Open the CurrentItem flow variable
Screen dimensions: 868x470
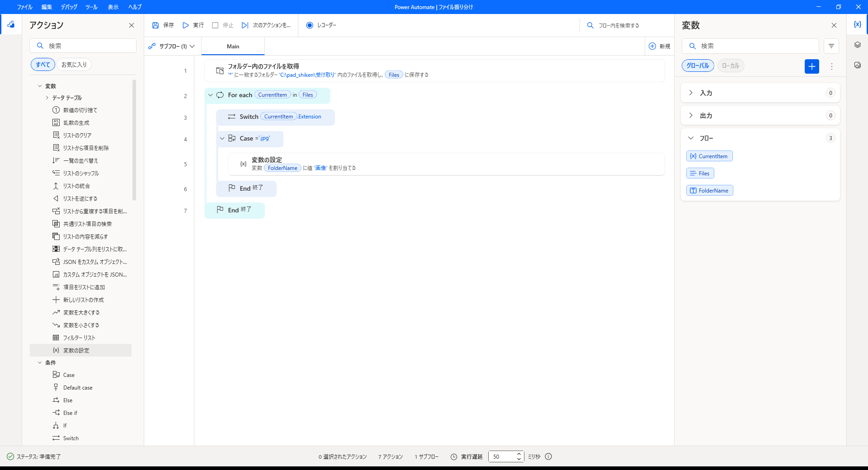pyautogui.click(x=709, y=156)
